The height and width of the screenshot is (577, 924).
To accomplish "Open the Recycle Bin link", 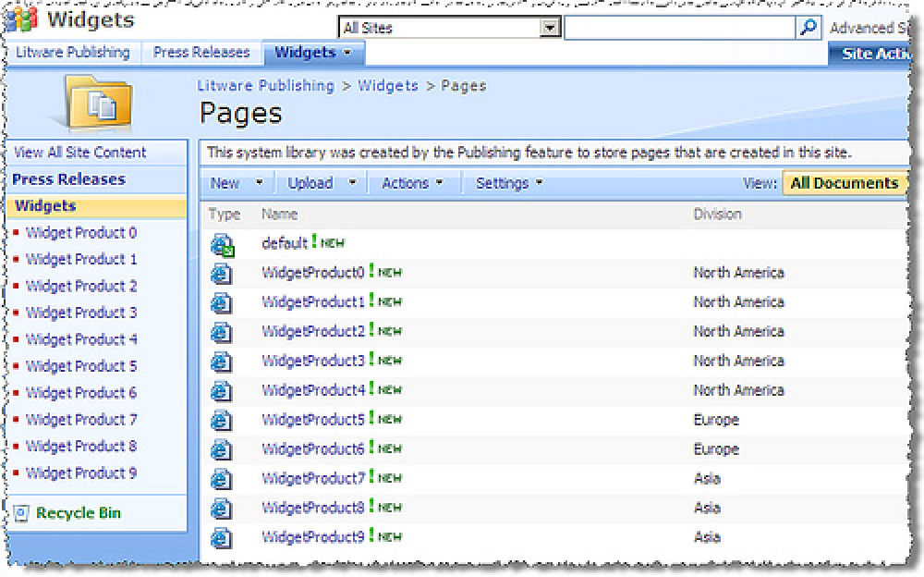I will point(79,513).
